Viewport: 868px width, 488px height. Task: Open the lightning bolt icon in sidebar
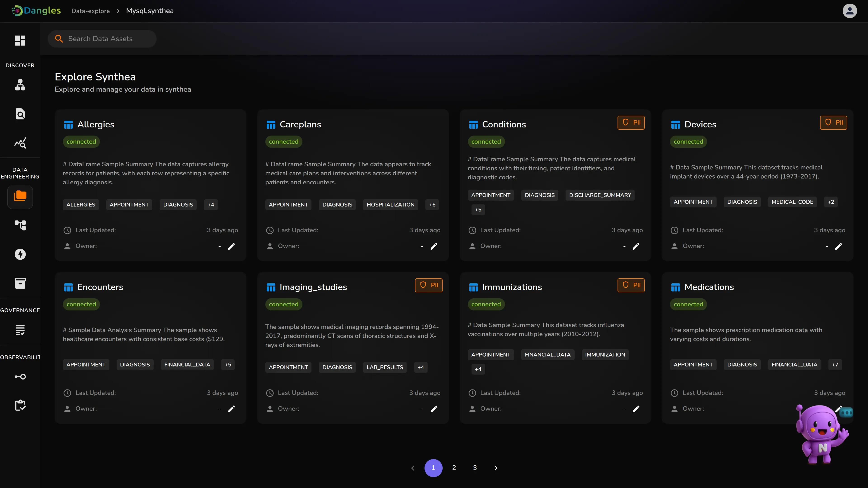pos(20,254)
